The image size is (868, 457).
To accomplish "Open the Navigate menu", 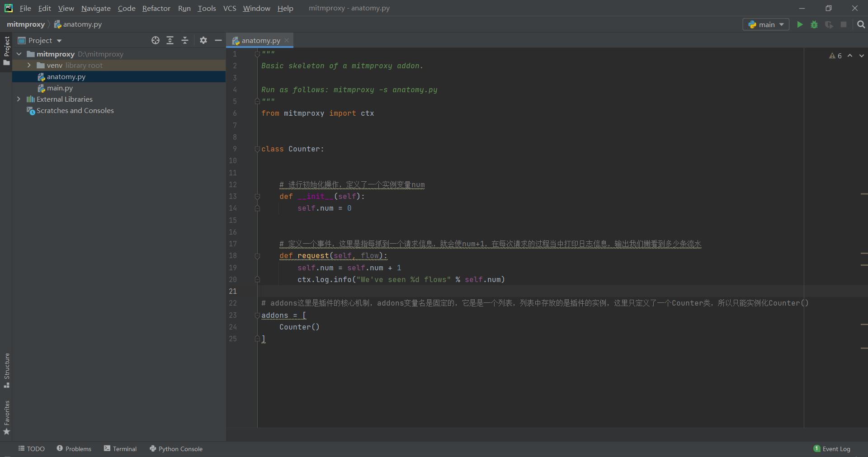I will click(96, 8).
